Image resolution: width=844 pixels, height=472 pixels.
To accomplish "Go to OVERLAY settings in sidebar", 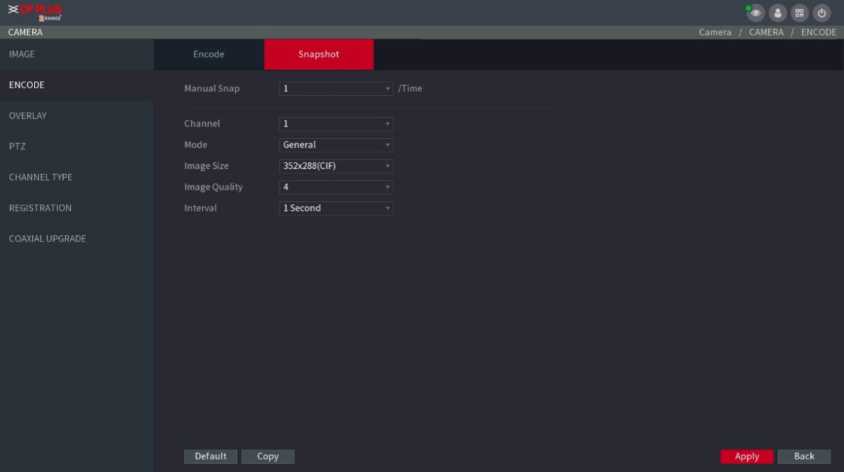I will (x=28, y=116).
